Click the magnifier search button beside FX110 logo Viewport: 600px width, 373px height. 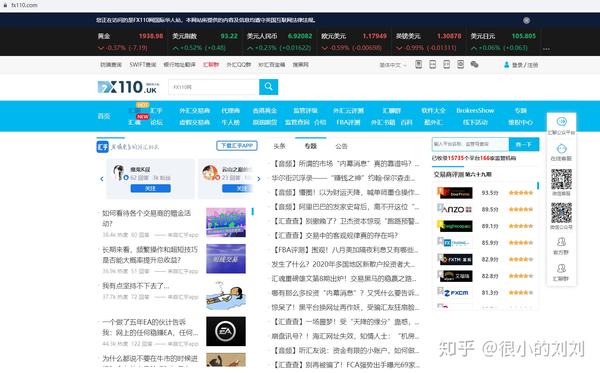(x=268, y=87)
